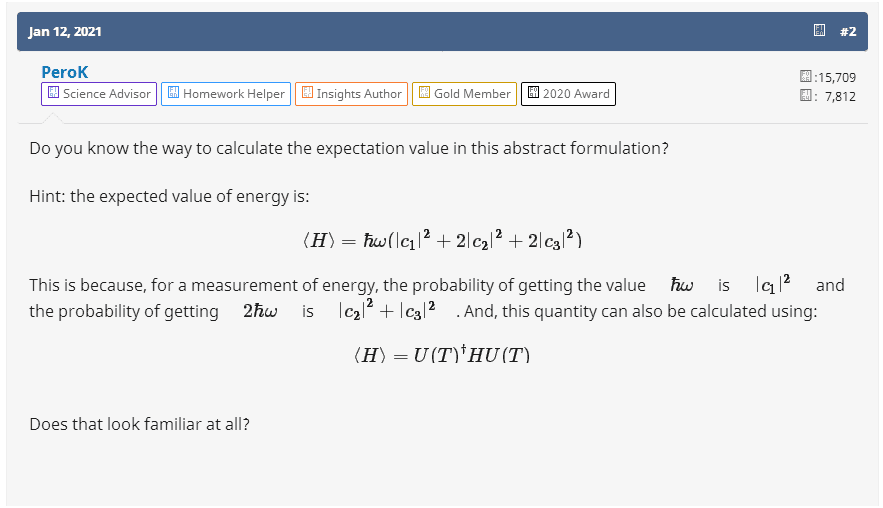Select the Homework Helper badge label

click(234, 94)
